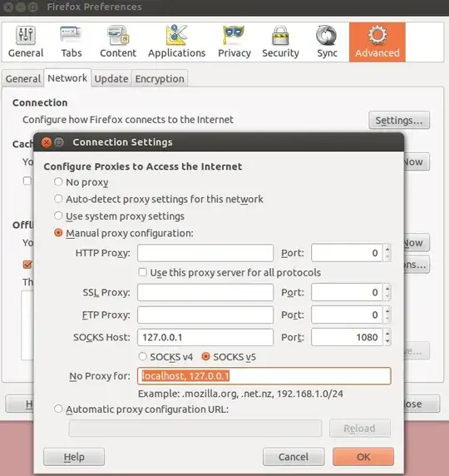Increase the SOCKS port value

tap(387, 334)
